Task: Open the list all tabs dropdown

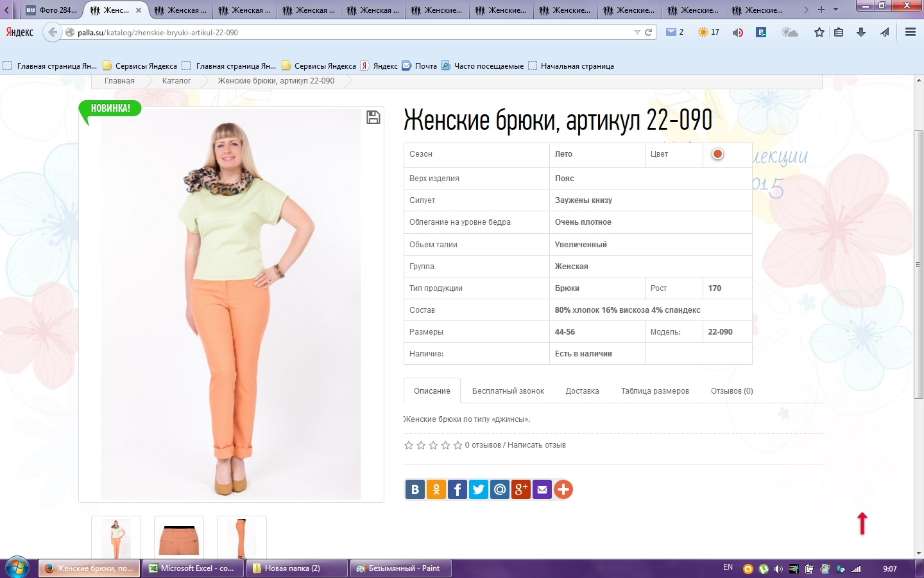Action: [x=835, y=10]
